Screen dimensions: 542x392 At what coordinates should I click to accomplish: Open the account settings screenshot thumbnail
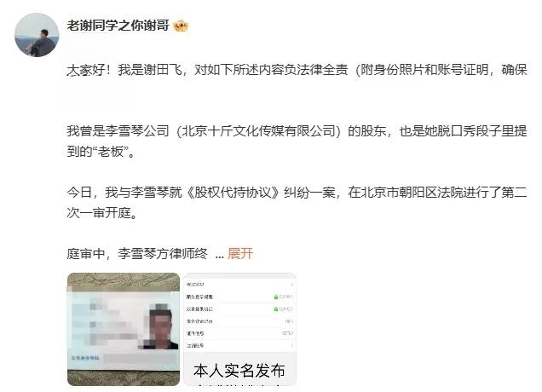pos(239,329)
